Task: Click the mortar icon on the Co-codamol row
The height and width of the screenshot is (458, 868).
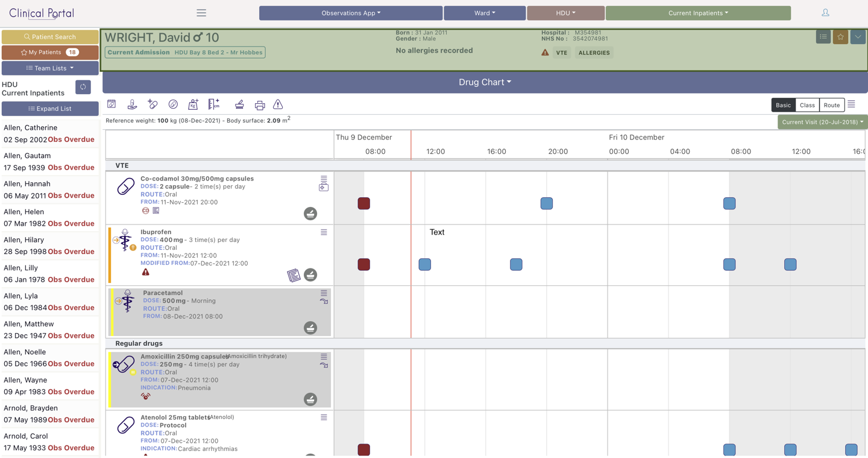Action: point(310,214)
